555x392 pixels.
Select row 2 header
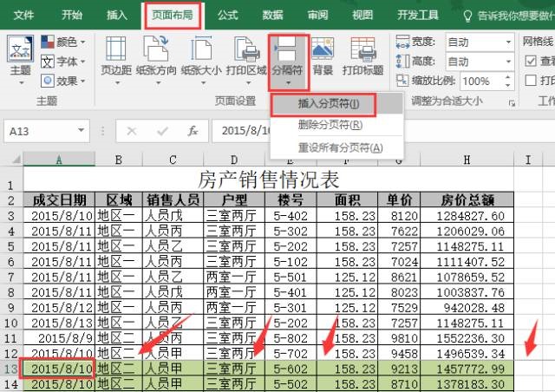11,200
